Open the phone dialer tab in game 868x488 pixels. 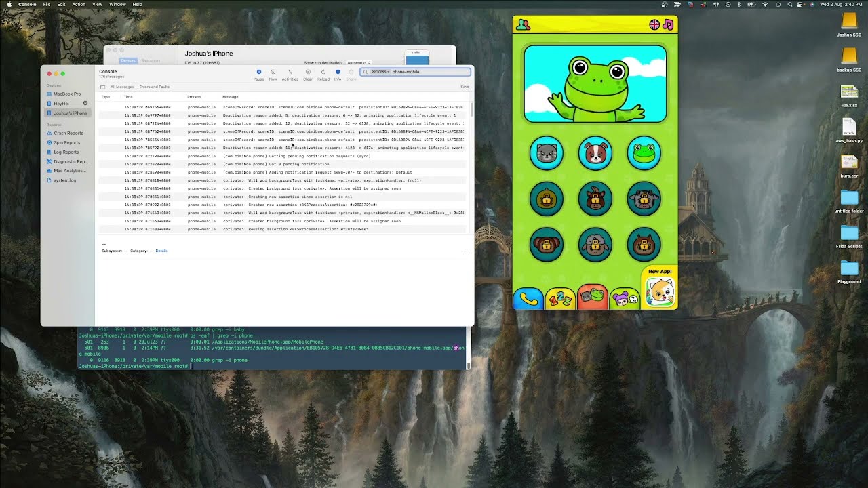click(528, 298)
